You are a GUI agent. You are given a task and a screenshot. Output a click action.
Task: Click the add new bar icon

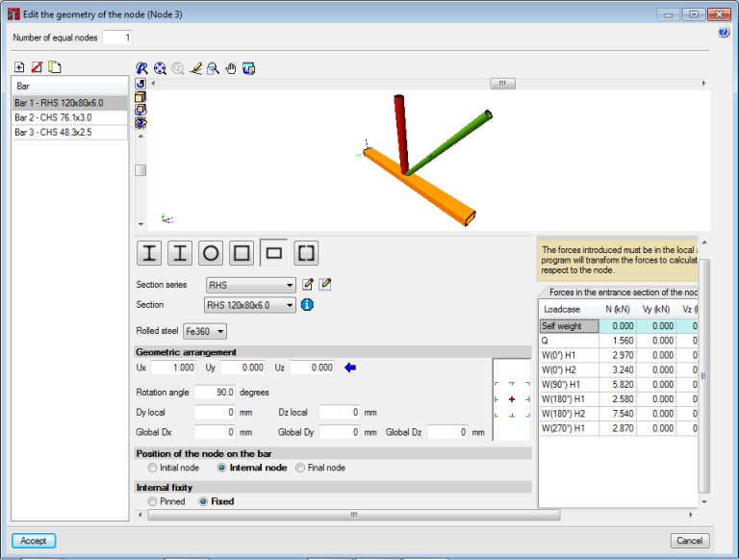19,67
